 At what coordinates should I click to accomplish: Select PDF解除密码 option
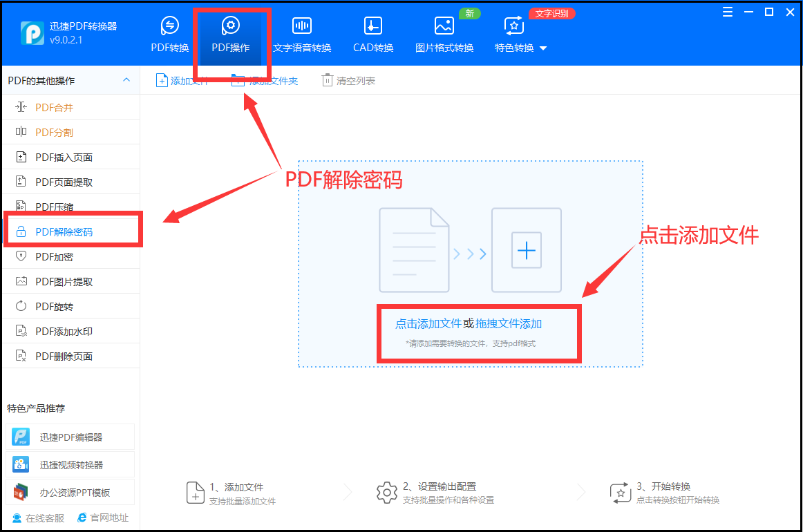pos(71,231)
